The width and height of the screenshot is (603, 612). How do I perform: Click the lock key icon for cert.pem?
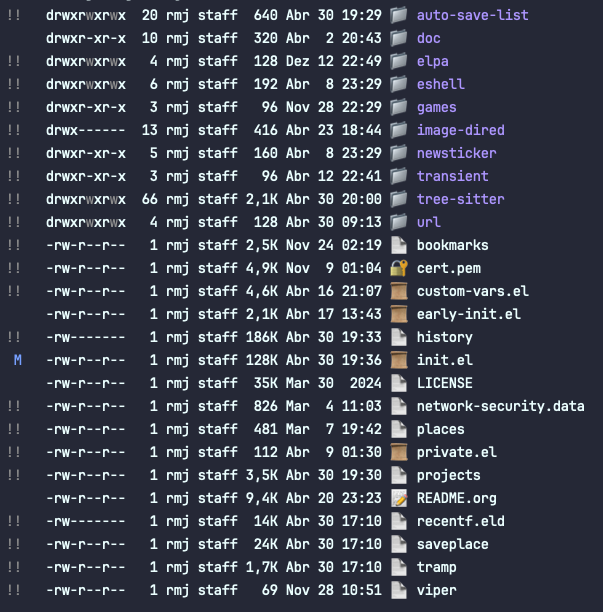pyautogui.click(x=398, y=268)
